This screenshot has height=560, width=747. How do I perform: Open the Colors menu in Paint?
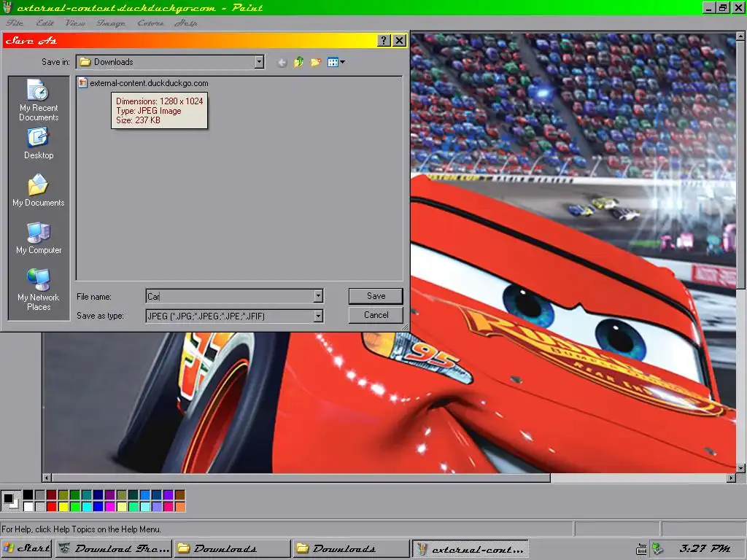click(x=150, y=23)
